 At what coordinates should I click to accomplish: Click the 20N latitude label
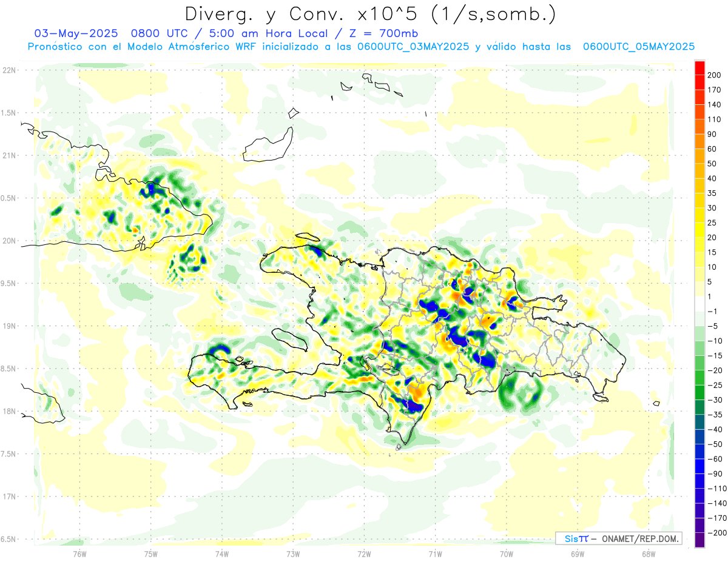(x=9, y=241)
